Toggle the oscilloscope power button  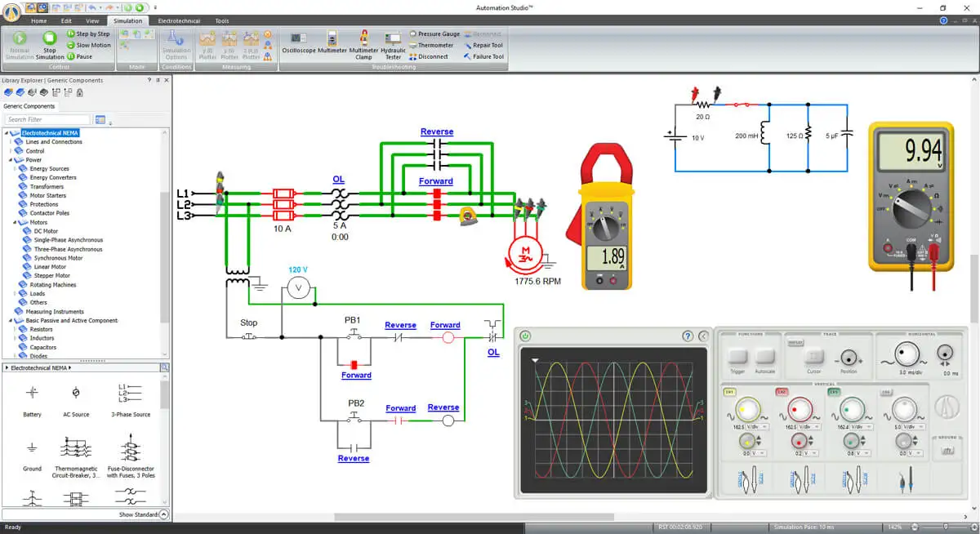coord(526,336)
